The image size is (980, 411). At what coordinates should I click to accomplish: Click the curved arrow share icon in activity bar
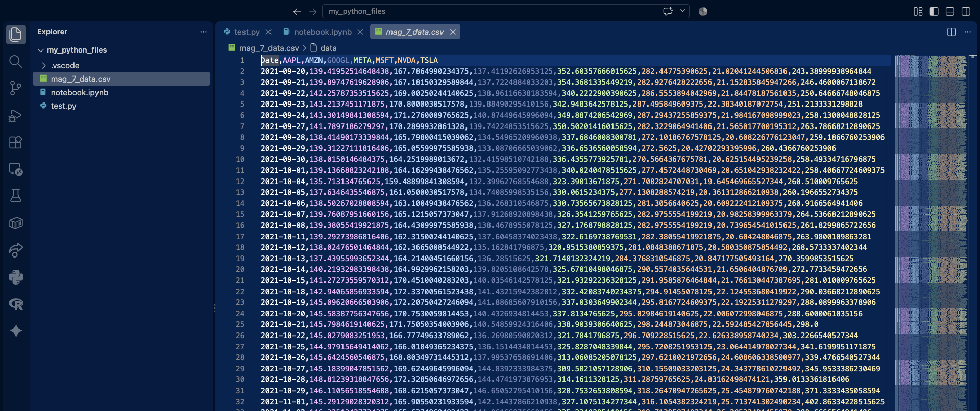coord(16,250)
